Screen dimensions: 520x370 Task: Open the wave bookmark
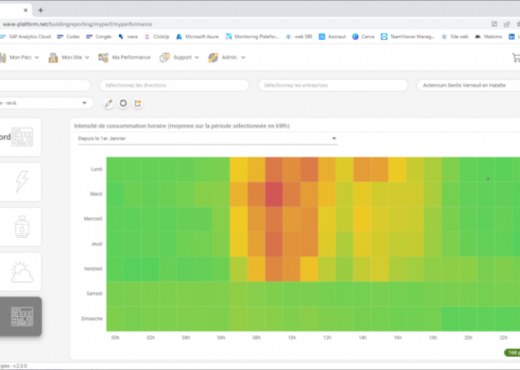(128, 37)
